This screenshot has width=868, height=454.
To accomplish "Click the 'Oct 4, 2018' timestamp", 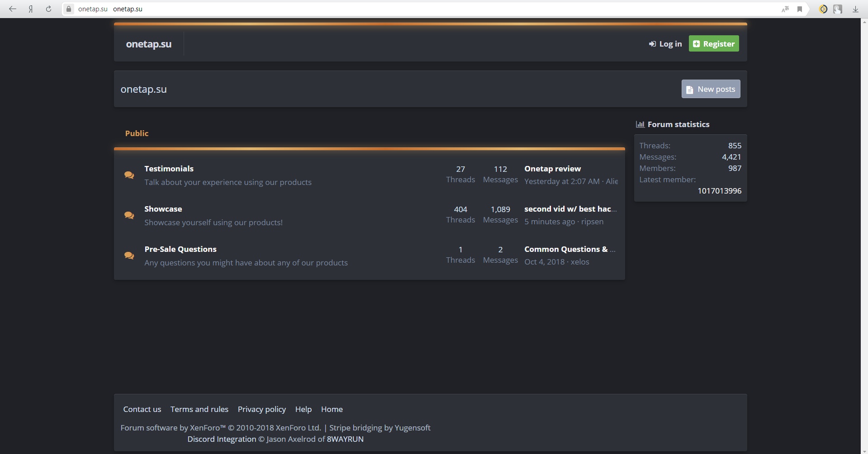I will 545,262.
